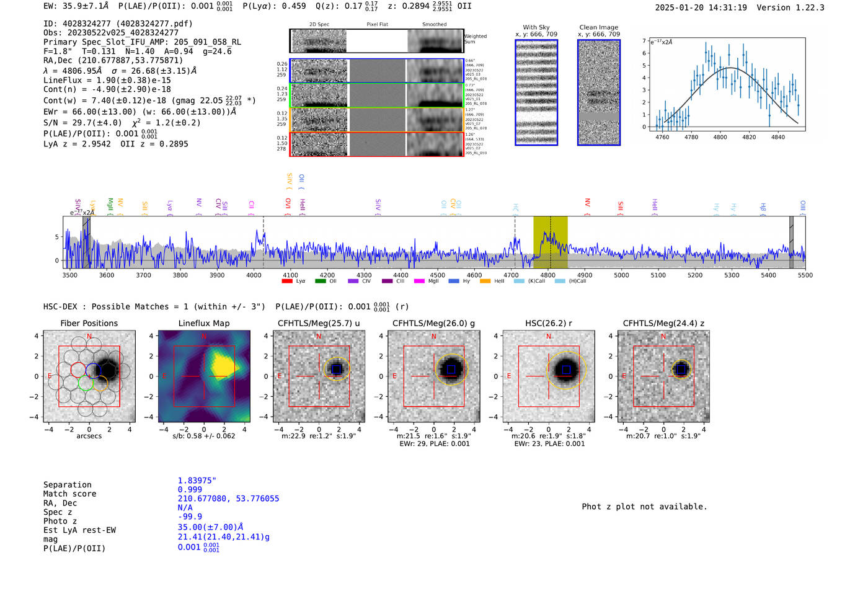Click the 'Obs: 20230522v025_4028324277' line
The image size is (868, 591).
click(x=111, y=32)
